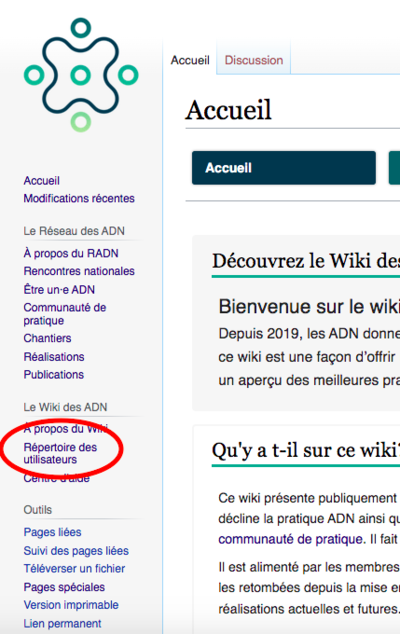Image resolution: width=400 pixels, height=634 pixels.
Task: Follow the inline communauté de pratique link
Action: pos(290,539)
